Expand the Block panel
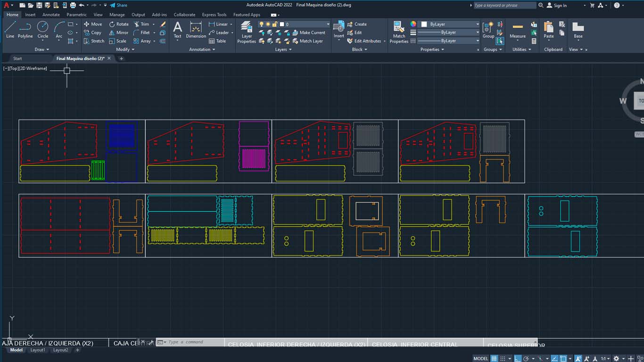The height and width of the screenshot is (362, 644). 359,49
